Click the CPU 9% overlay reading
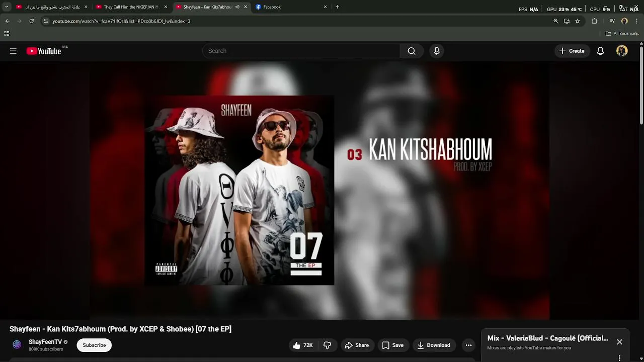 click(600, 9)
